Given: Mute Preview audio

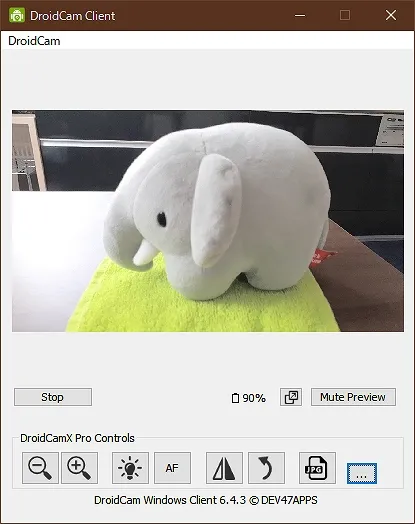Looking at the screenshot, I should pos(353,397).
